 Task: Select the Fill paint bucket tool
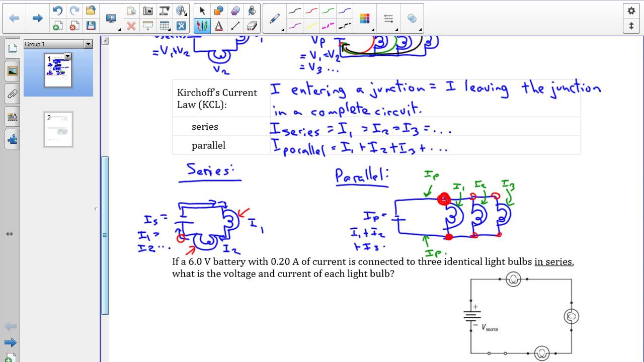coord(252,11)
